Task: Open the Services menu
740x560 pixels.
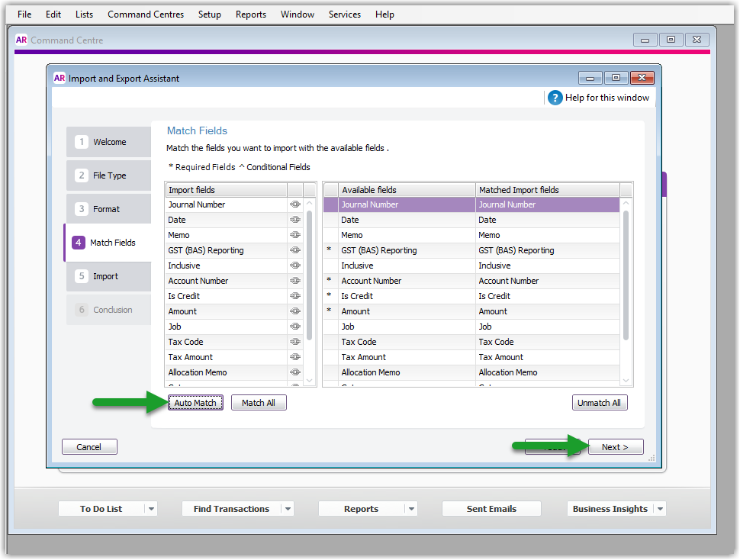Action: click(345, 14)
